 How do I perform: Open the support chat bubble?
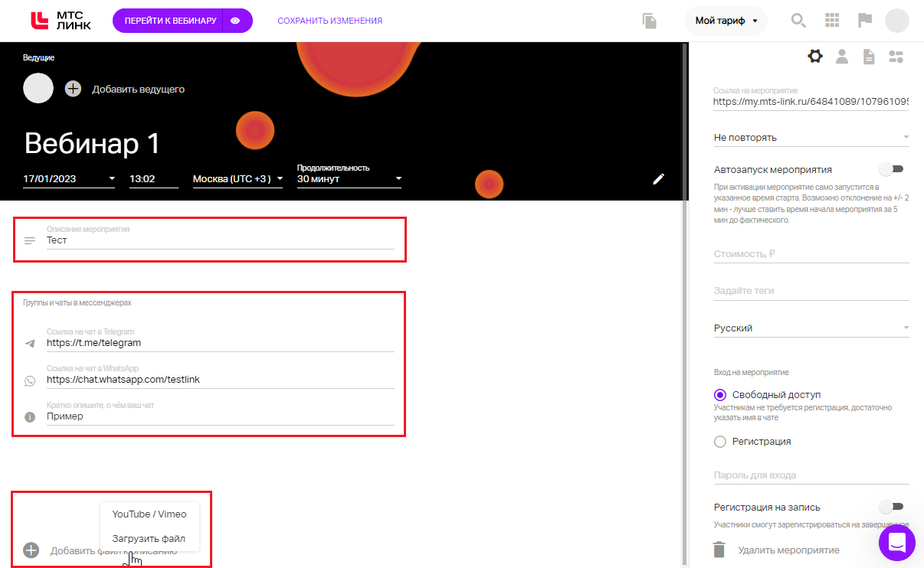(x=897, y=544)
